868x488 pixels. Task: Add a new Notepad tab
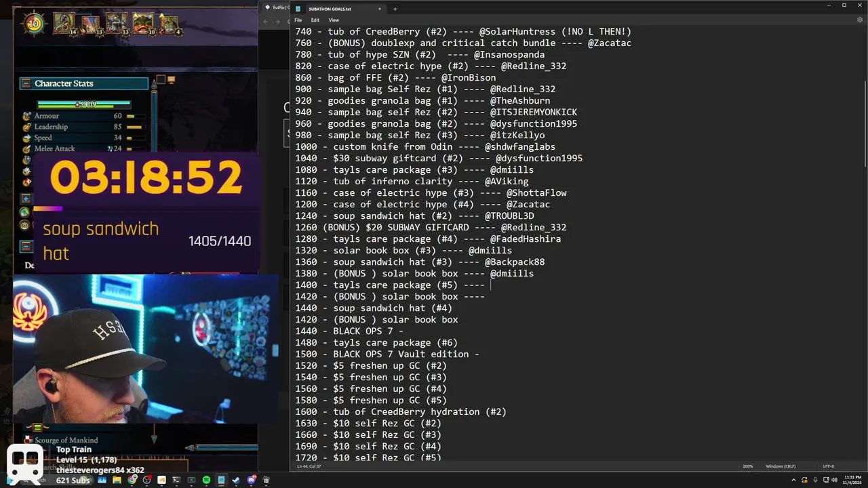[x=395, y=9]
